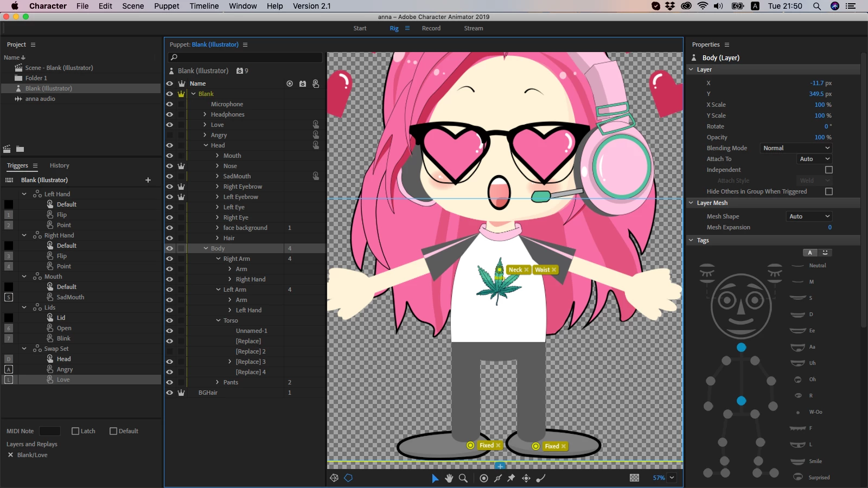Open the Triggers panel menu icon
Viewport: 868px width, 488px height.
tap(35, 165)
